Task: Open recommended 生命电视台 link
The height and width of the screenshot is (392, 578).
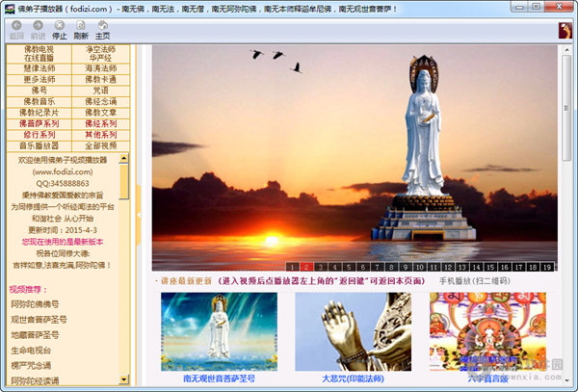Action: tap(31, 351)
